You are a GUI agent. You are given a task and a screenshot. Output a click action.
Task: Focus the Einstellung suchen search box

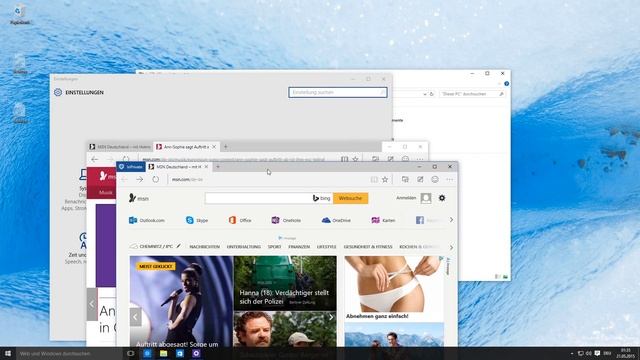338,92
